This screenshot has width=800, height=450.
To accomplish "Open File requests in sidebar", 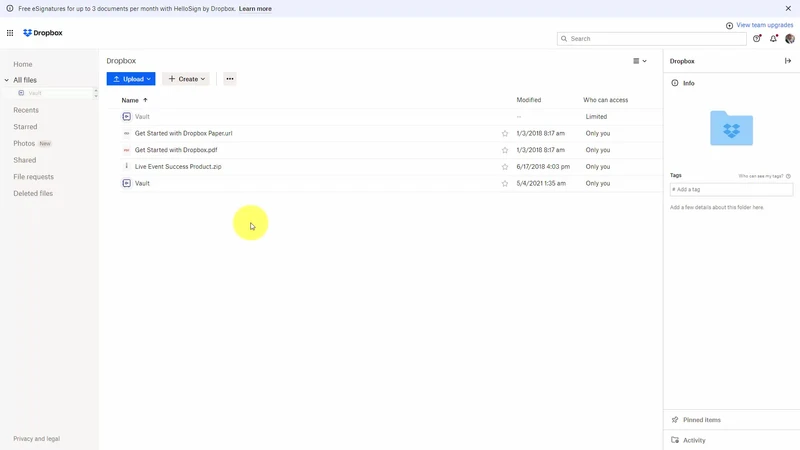I will click(x=34, y=177).
